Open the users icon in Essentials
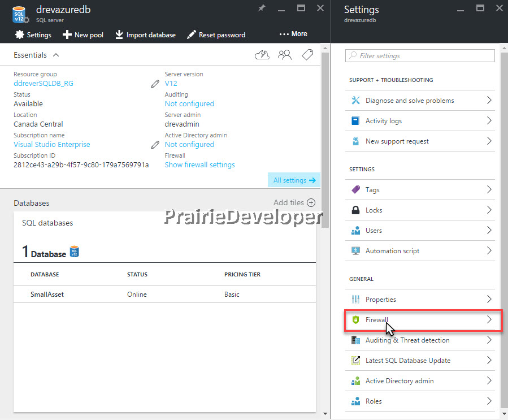508x420 pixels. point(285,55)
